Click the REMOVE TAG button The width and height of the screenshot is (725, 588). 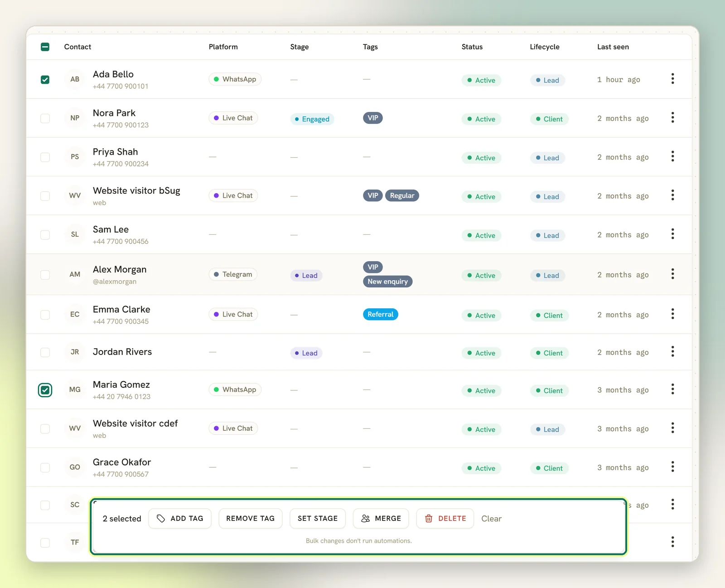coord(250,518)
